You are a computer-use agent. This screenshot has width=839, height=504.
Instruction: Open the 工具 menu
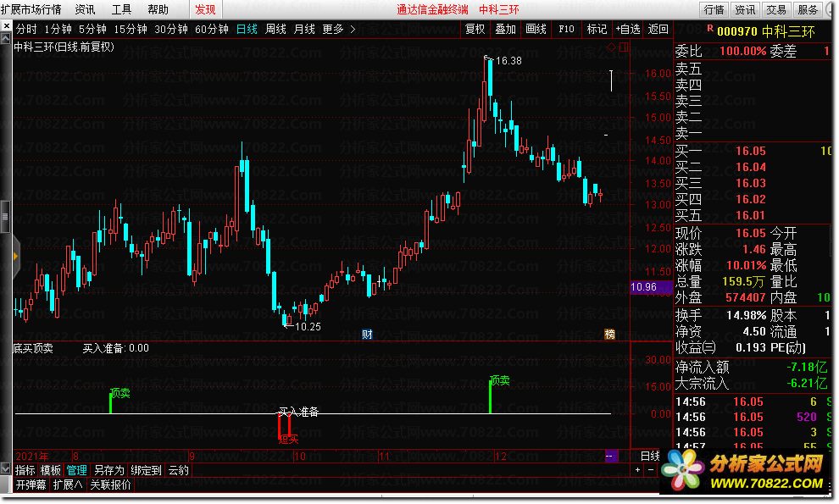click(x=121, y=9)
